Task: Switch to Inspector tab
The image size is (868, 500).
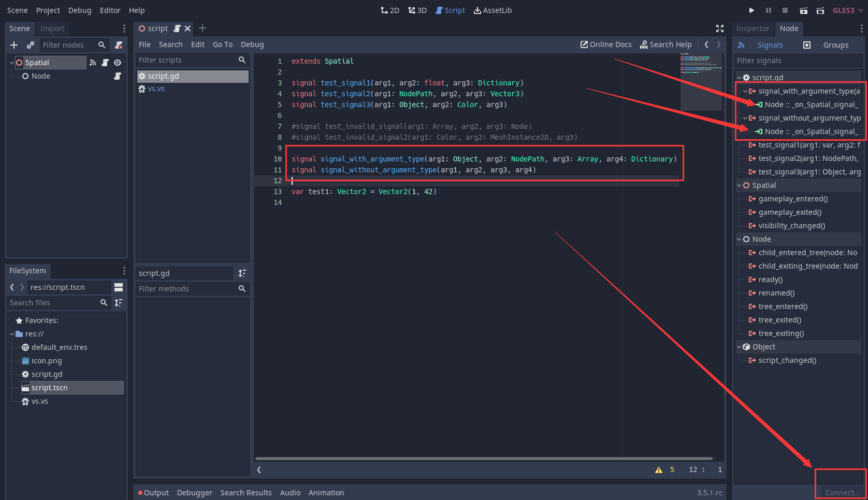Action: coord(753,28)
